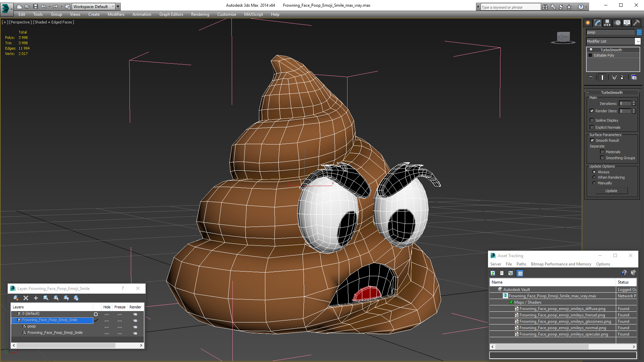Toggle render state of the poop layer row
Image resolution: width=644 pixels, height=362 pixels.
(x=135, y=327)
